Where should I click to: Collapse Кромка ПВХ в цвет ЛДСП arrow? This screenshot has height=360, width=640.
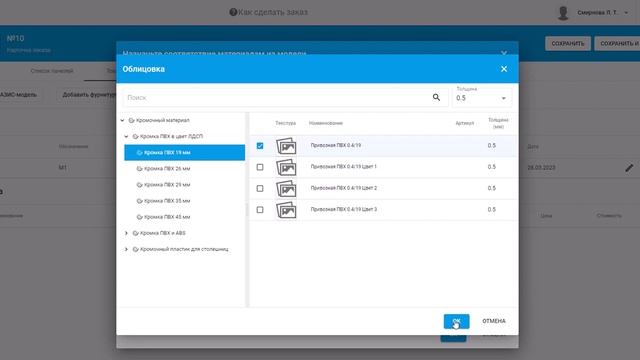(126, 136)
